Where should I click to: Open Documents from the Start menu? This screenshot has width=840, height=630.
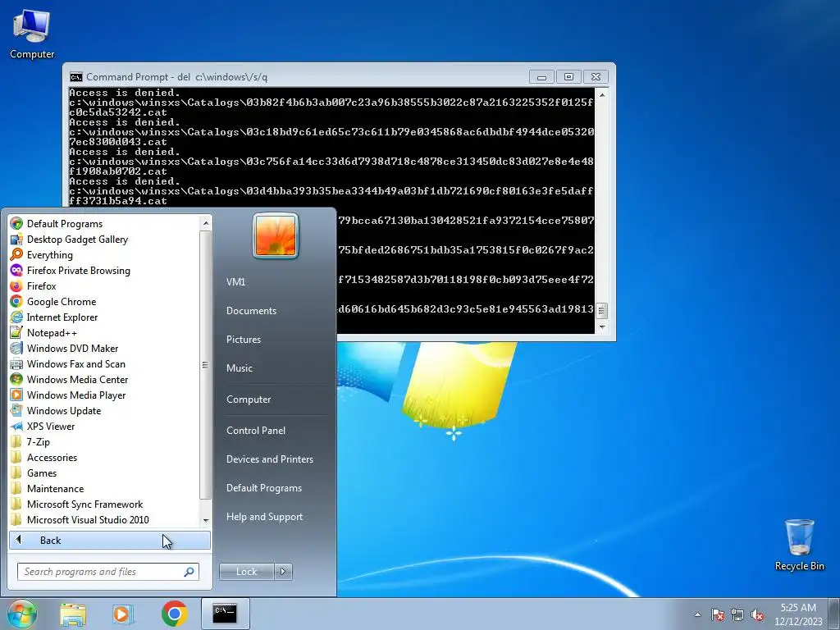[251, 311]
